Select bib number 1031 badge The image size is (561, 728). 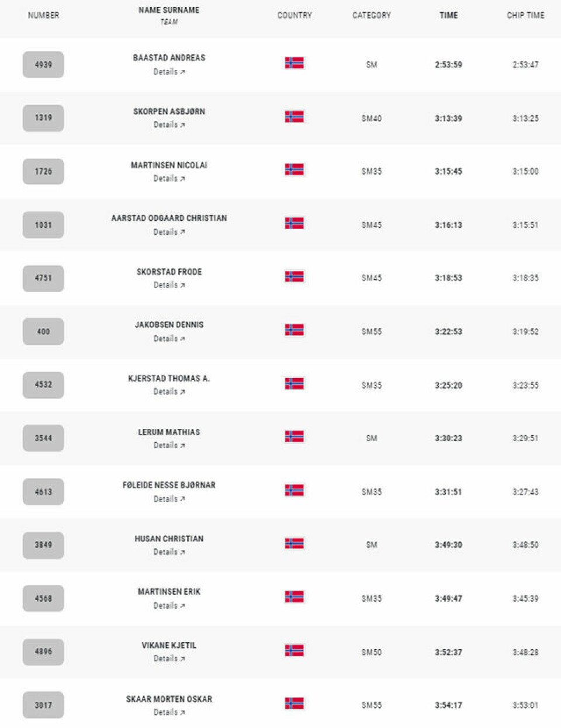43,225
